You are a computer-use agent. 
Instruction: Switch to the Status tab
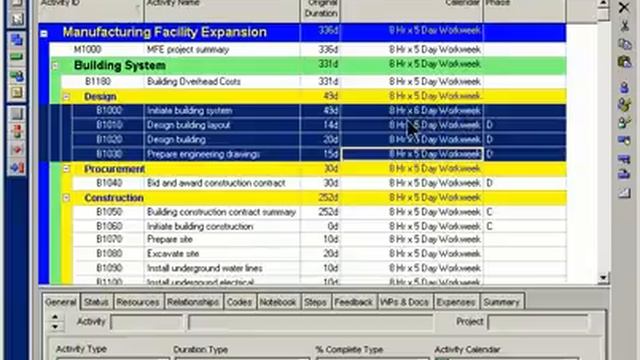(96, 302)
